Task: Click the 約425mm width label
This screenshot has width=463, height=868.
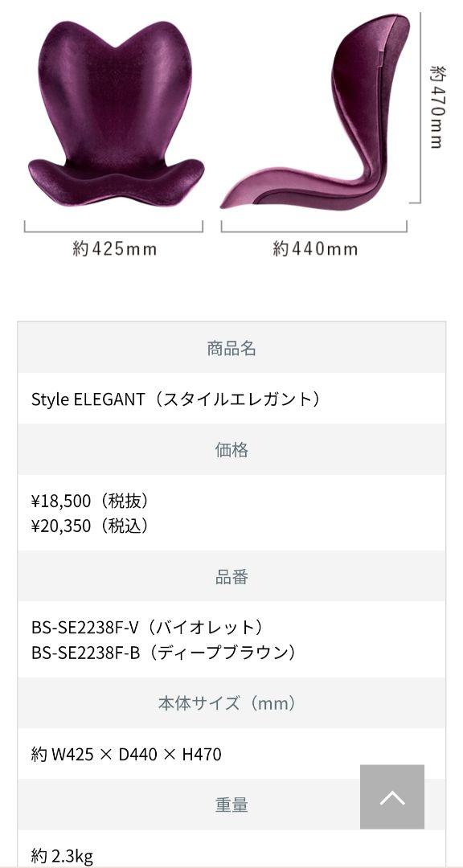Action: click(x=115, y=249)
